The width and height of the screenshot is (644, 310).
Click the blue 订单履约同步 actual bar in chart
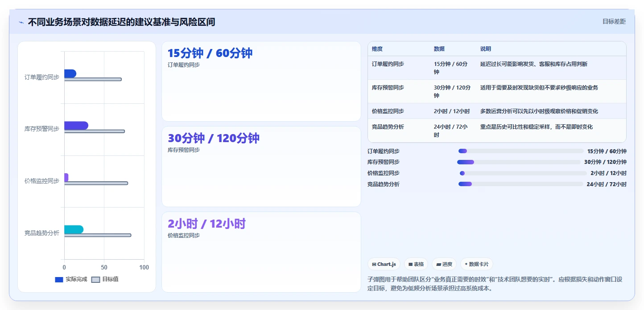[x=70, y=73]
